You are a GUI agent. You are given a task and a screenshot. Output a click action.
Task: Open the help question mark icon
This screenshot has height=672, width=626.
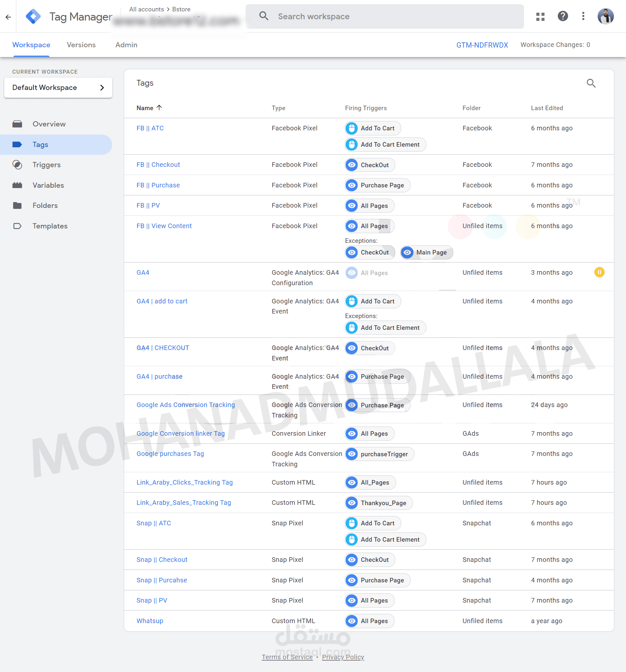pyautogui.click(x=562, y=16)
